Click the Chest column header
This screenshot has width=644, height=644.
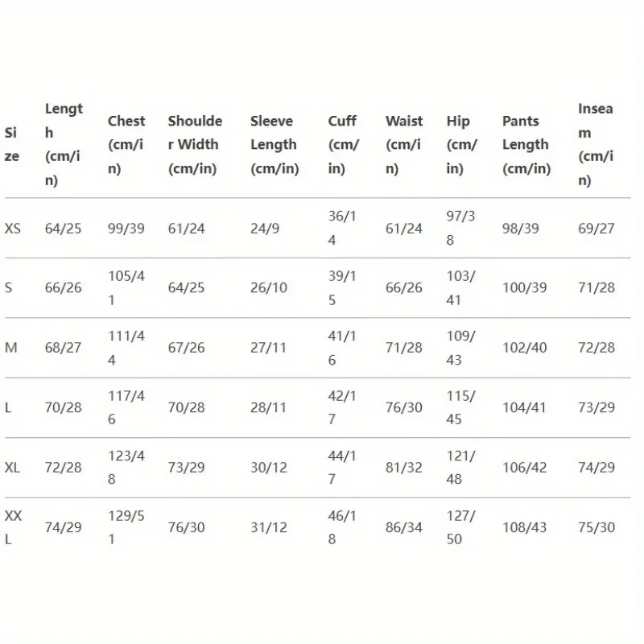pyautogui.click(x=126, y=145)
